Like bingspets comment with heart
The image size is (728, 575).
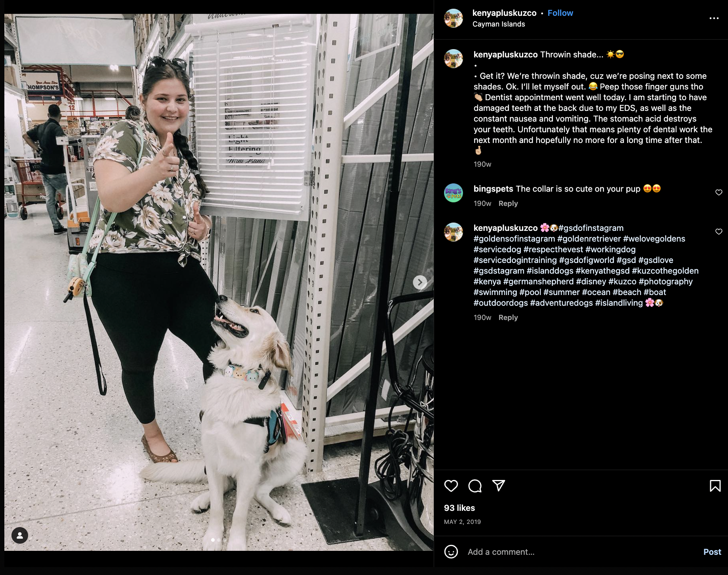(x=718, y=192)
